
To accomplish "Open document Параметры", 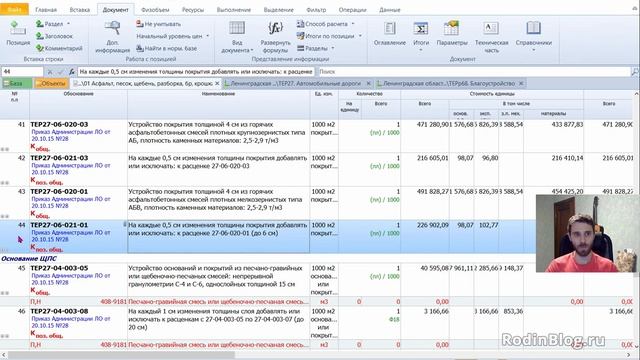I will coord(452,33).
